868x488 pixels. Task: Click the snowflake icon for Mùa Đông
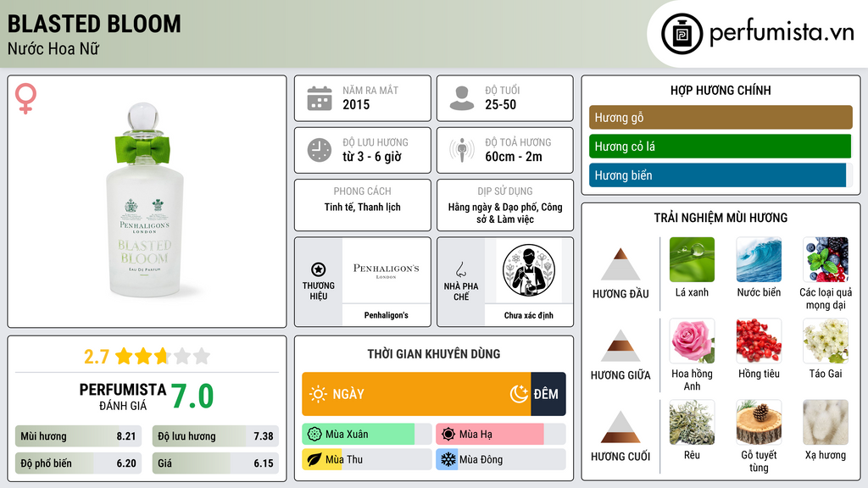[448, 459]
